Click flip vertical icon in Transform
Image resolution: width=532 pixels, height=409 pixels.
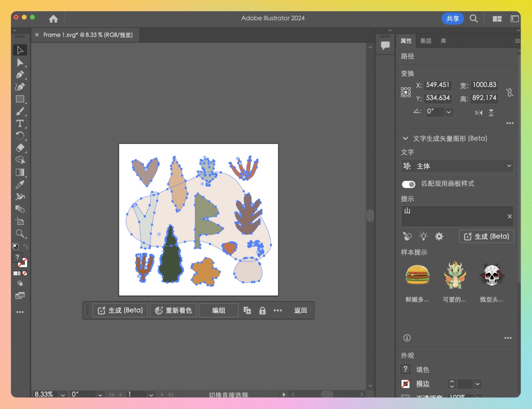491,113
